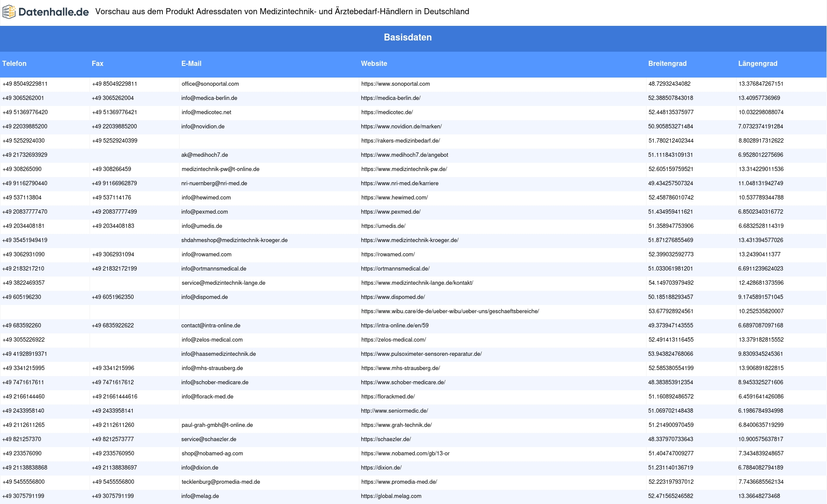Click the Längengrad column header

pos(758,63)
